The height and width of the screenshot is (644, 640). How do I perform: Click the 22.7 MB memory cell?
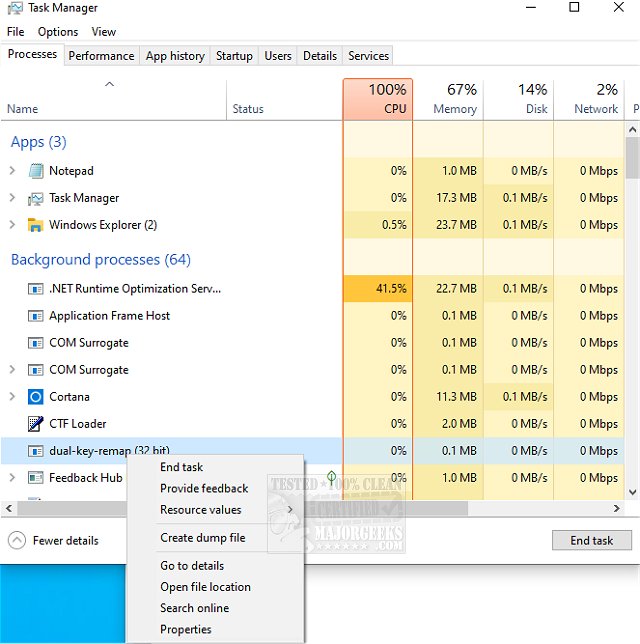pyautogui.click(x=448, y=289)
